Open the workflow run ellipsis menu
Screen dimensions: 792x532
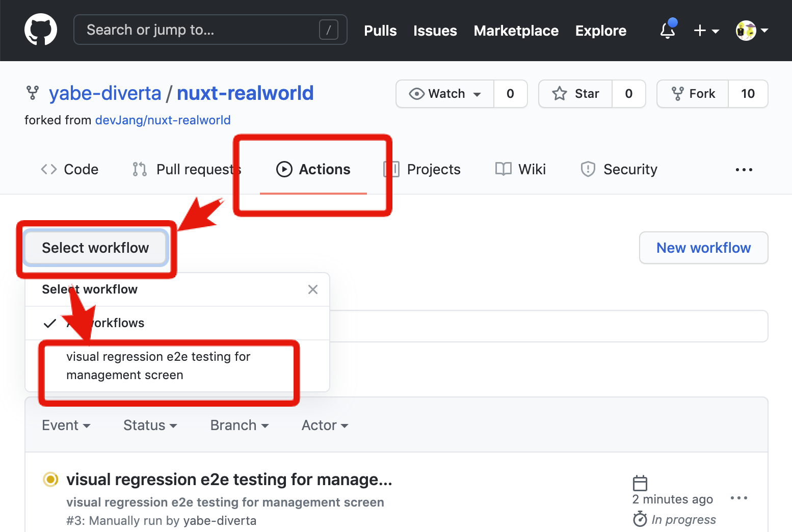tap(738, 498)
